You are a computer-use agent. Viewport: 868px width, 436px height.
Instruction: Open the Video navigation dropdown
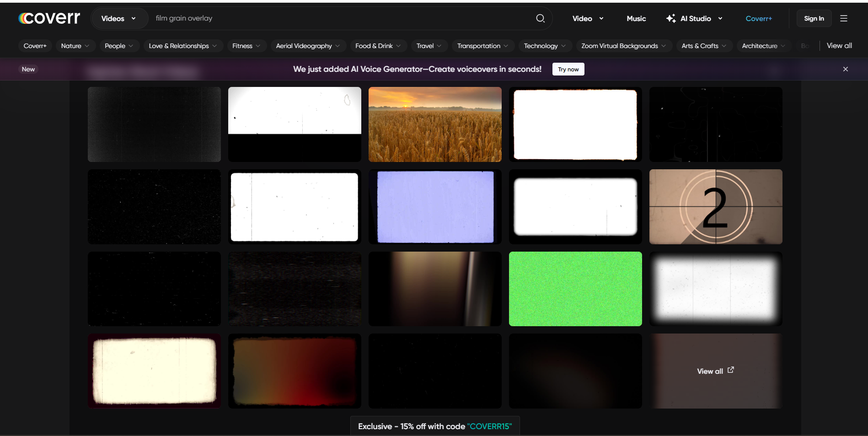(588, 18)
